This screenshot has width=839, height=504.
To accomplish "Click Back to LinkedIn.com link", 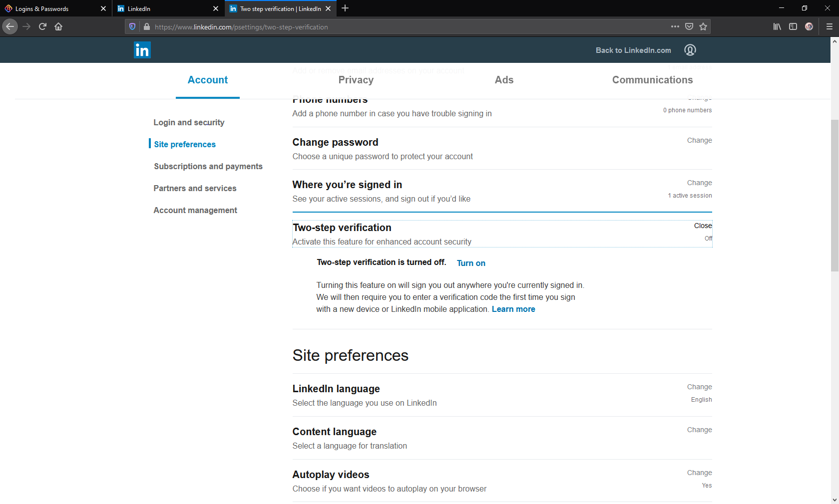I will tap(633, 50).
